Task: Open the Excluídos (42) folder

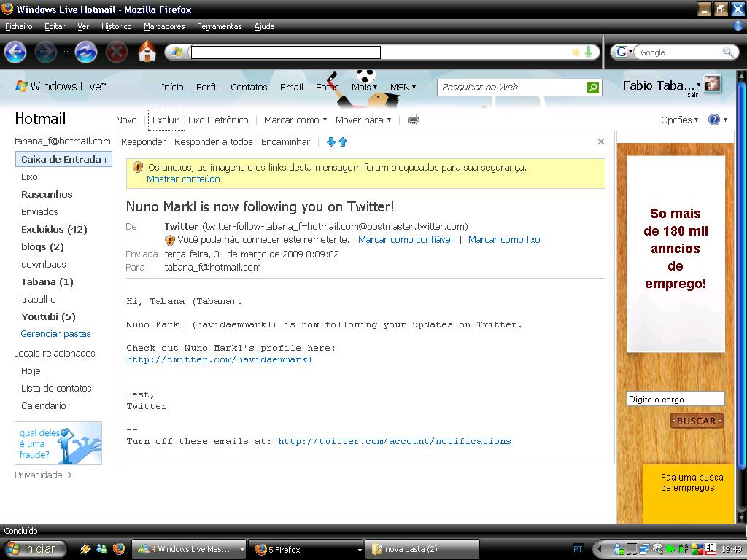Action: pos(54,230)
